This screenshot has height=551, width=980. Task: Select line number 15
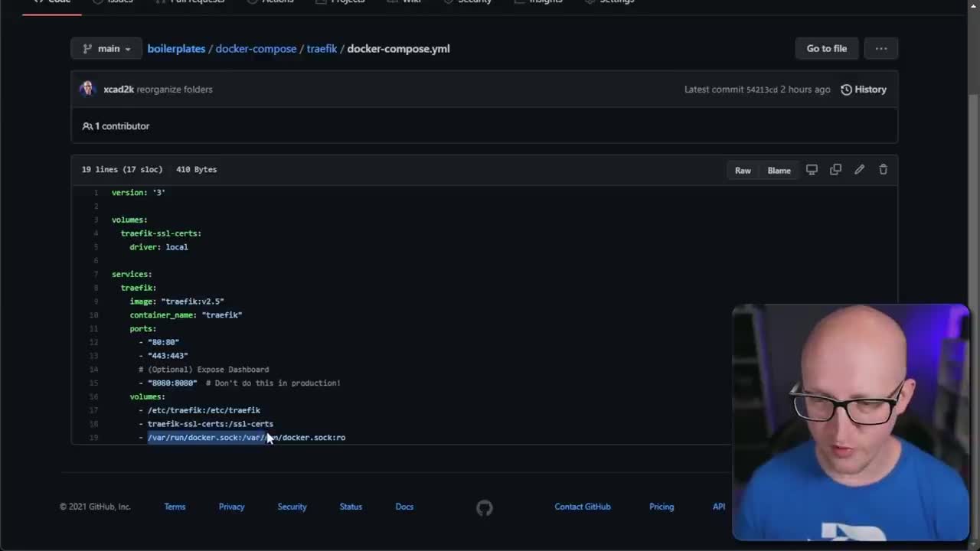tap(93, 383)
